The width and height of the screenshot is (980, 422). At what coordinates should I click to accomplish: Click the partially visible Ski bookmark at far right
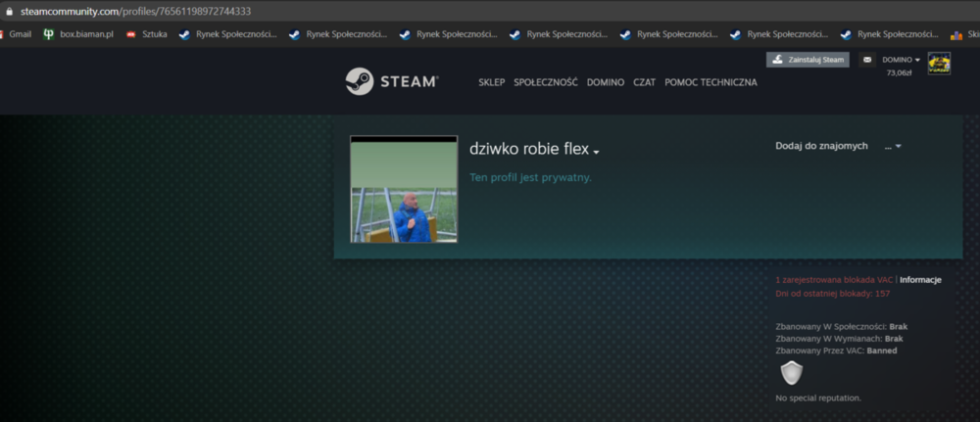(964, 34)
